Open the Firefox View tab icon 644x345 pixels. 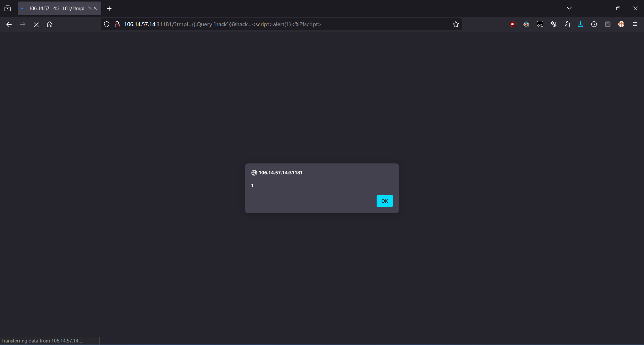click(x=8, y=8)
